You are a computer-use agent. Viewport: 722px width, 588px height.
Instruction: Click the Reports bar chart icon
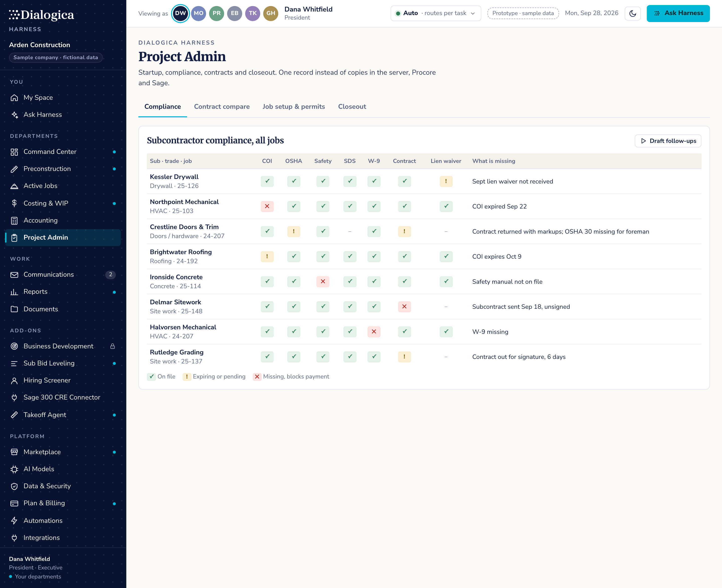(14, 292)
